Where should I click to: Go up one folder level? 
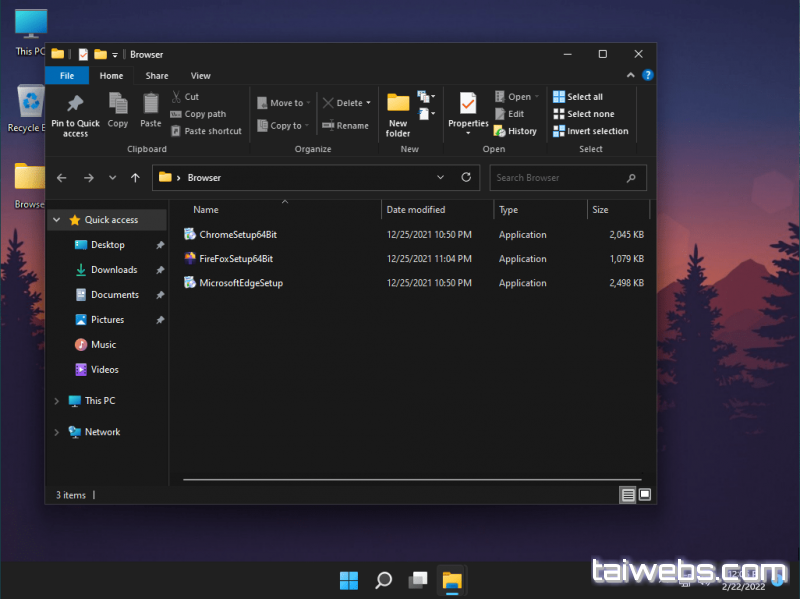point(136,178)
